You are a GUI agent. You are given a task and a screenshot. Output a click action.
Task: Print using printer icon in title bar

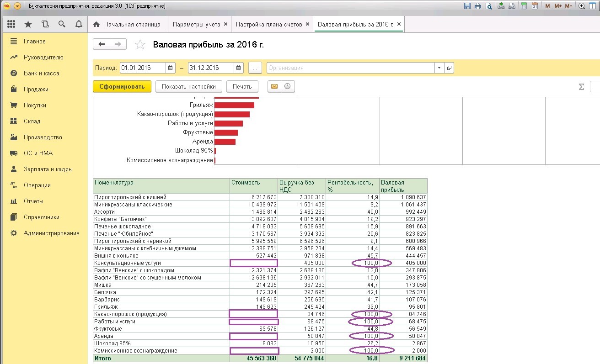pyautogui.click(x=478, y=6)
